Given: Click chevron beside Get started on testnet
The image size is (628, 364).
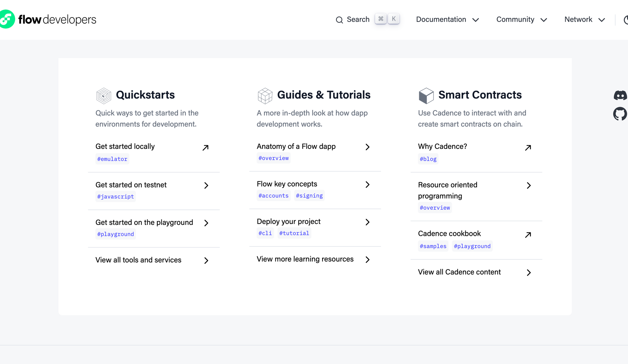Looking at the screenshot, I should click(x=206, y=186).
